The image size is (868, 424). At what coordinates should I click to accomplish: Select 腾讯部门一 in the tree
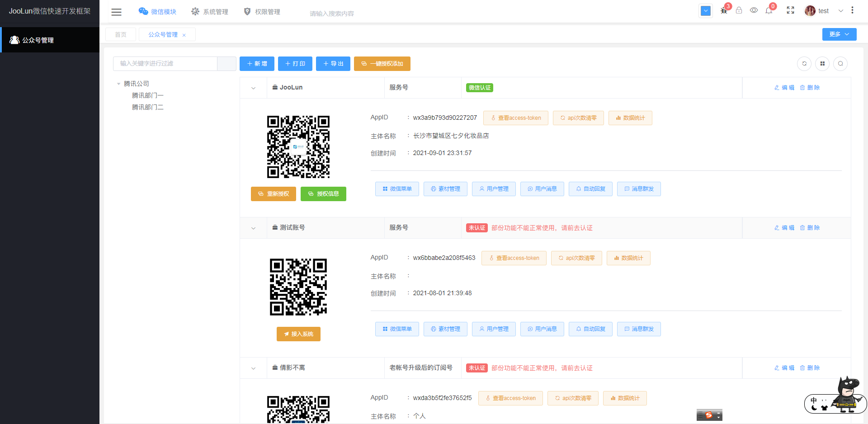coord(148,95)
